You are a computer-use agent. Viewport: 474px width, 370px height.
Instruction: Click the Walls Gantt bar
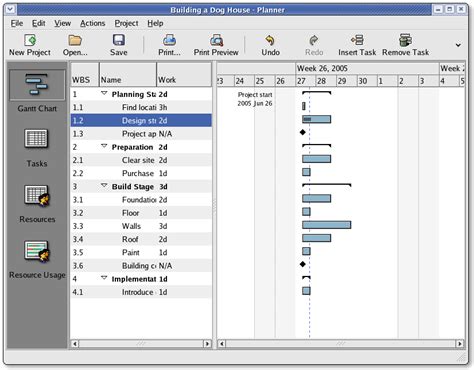(x=327, y=225)
